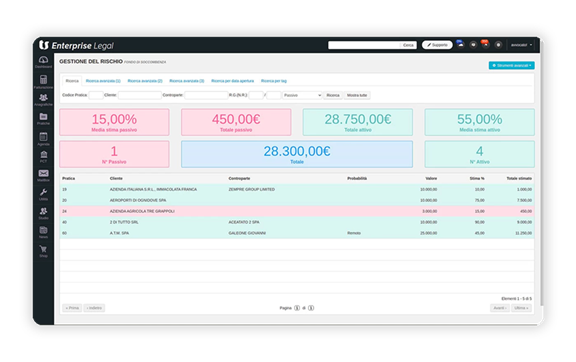
Task: Click the Enterprise Legal logo
Action: [76, 45]
